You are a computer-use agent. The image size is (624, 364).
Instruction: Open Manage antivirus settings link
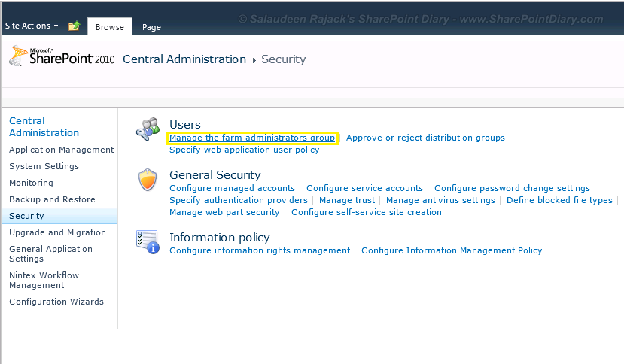coord(440,200)
